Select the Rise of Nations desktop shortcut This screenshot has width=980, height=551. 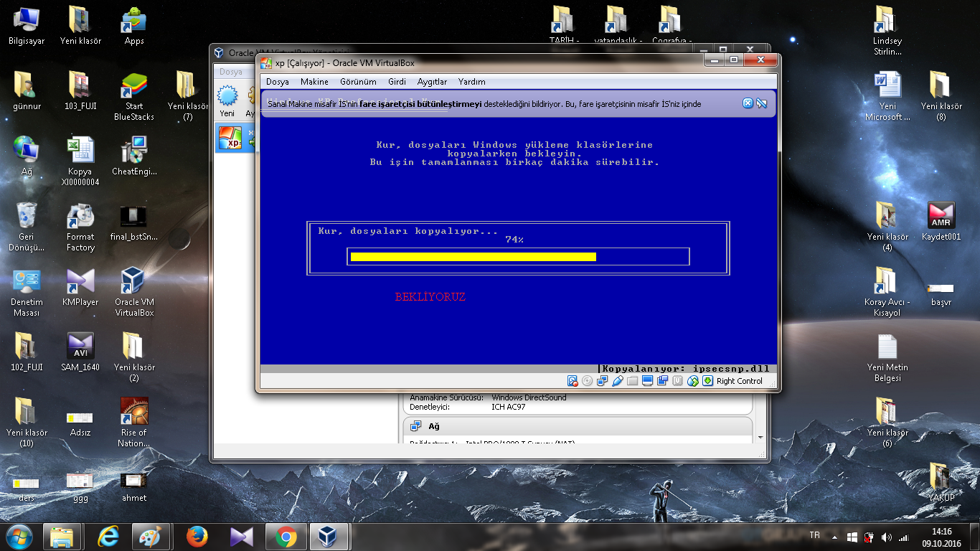pyautogui.click(x=134, y=423)
